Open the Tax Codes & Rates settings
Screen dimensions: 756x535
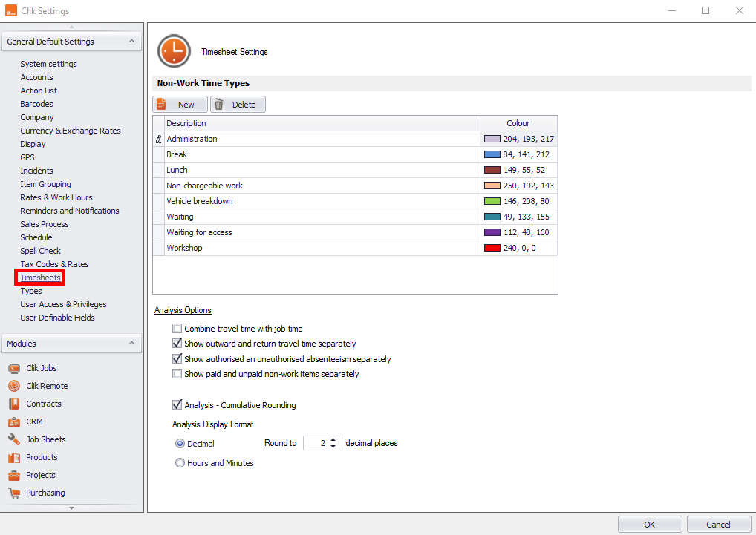(x=54, y=263)
